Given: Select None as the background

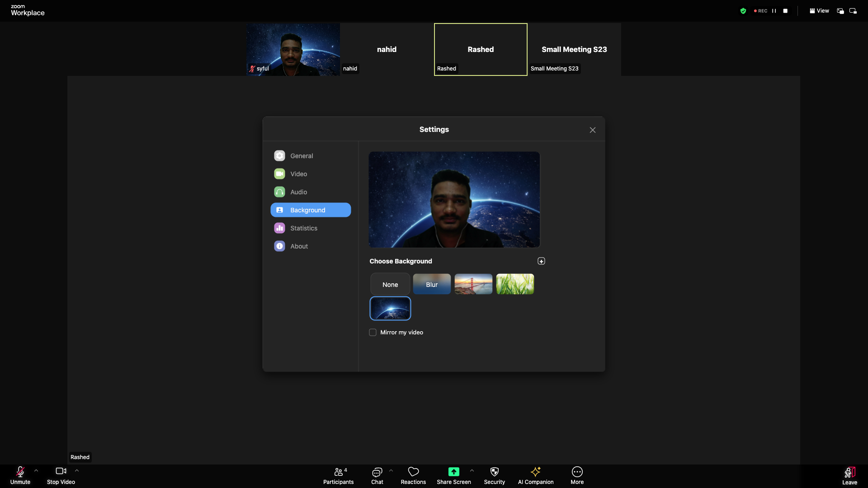Looking at the screenshot, I should pos(390,284).
